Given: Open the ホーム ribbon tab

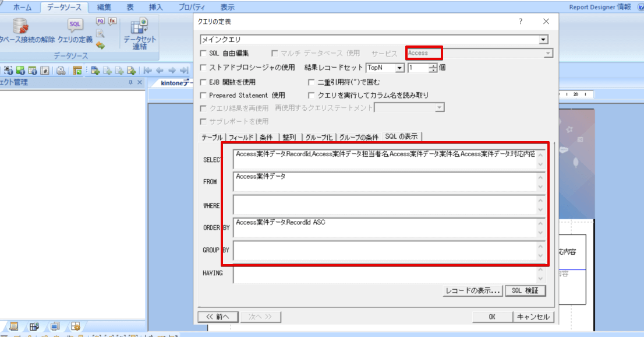Looking at the screenshot, I should click(x=22, y=7).
